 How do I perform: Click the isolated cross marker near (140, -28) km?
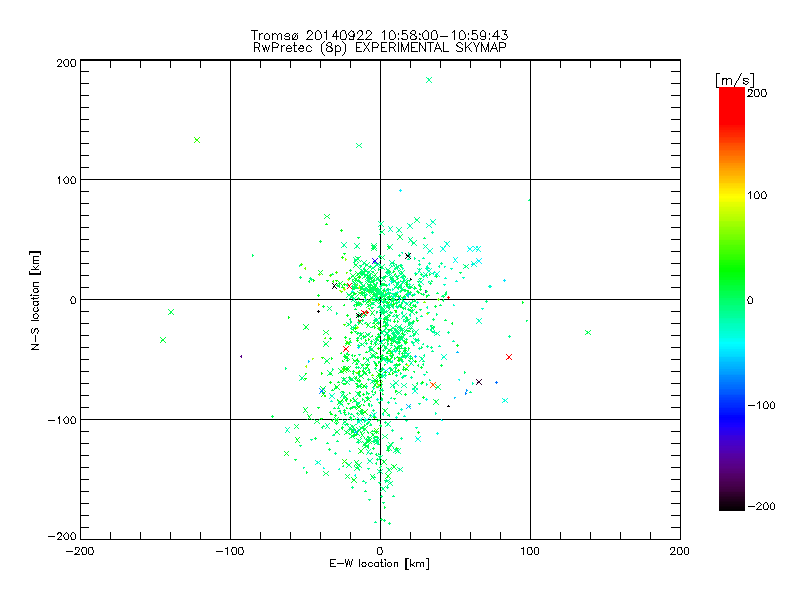pyautogui.click(x=588, y=333)
